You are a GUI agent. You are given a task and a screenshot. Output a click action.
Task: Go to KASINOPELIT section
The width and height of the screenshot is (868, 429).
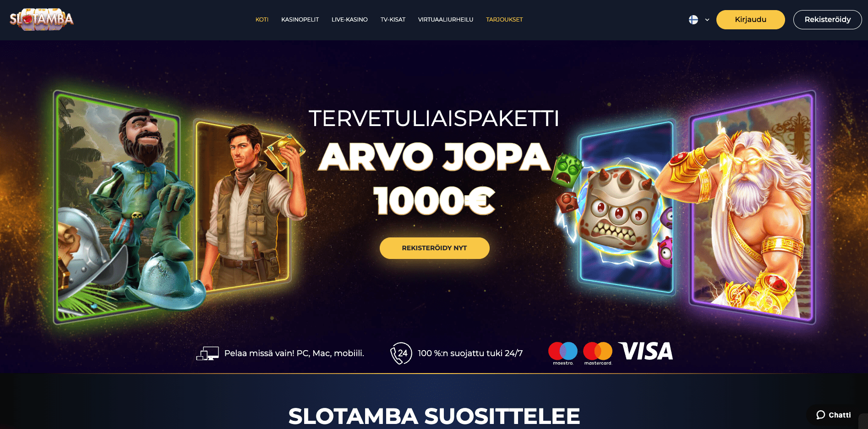tap(300, 20)
